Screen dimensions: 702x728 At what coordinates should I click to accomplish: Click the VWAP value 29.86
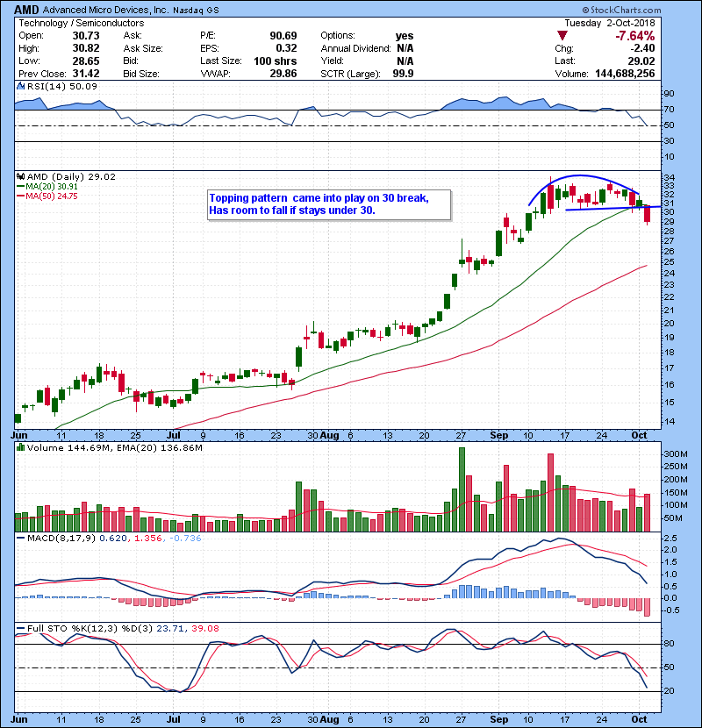[x=283, y=74]
